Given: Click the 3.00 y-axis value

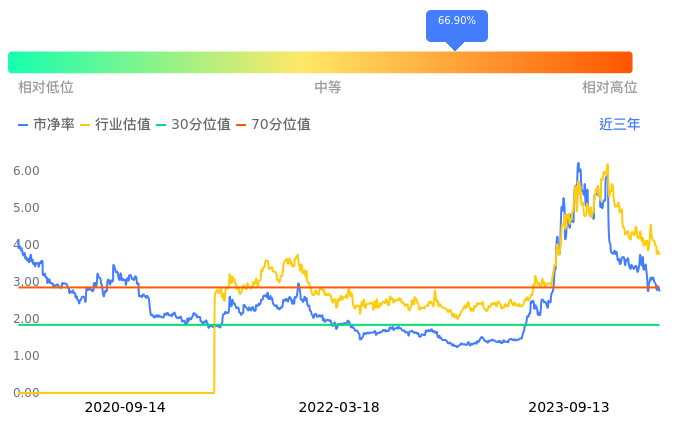Looking at the screenshot, I should [26, 282].
